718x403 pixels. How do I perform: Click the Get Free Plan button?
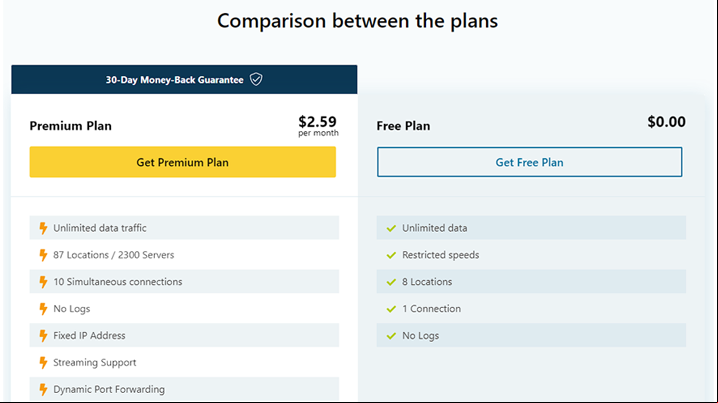529,162
